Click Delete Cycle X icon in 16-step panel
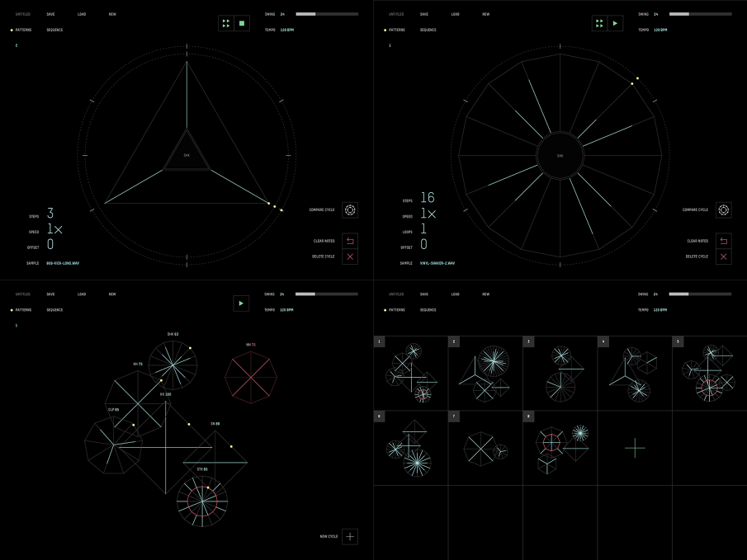 click(x=723, y=256)
